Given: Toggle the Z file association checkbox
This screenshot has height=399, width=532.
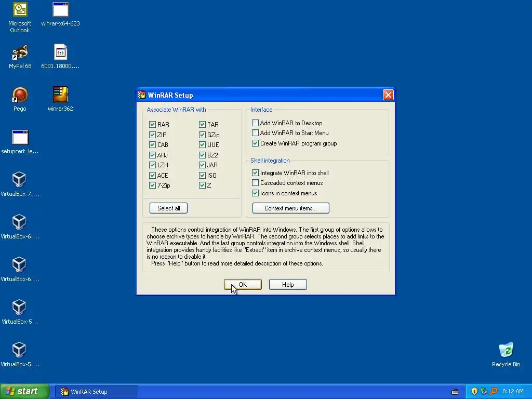Looking at the screenshot, I should pos(202,185).
